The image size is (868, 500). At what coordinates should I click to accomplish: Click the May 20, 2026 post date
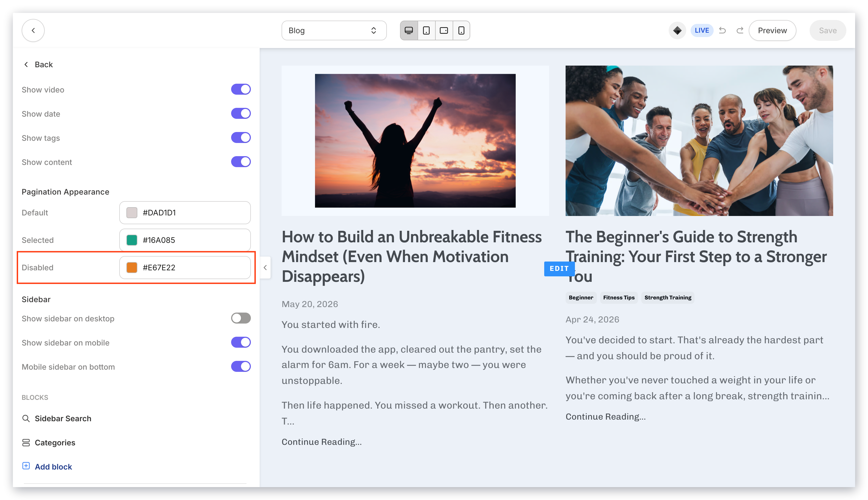click(310, 304)
